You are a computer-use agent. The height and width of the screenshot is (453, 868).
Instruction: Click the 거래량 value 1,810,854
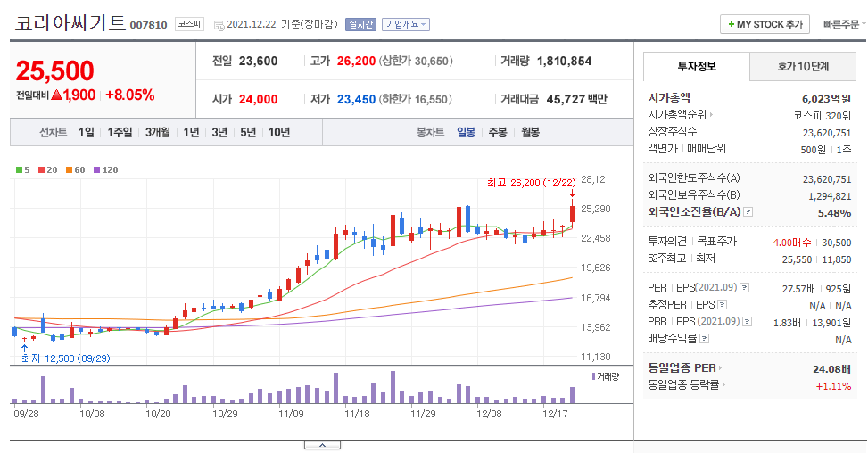click(x=564, y=61)
